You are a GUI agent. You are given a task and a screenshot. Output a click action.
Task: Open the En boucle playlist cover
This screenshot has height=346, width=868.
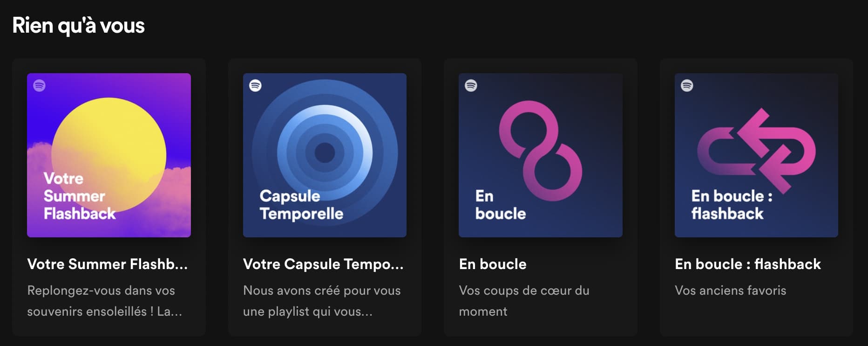coord(541,155)
